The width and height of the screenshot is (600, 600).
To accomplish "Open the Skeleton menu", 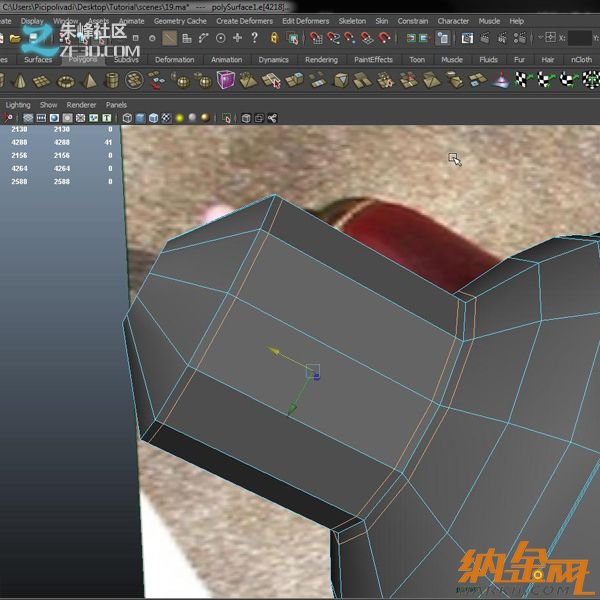I will click(352, 21).
